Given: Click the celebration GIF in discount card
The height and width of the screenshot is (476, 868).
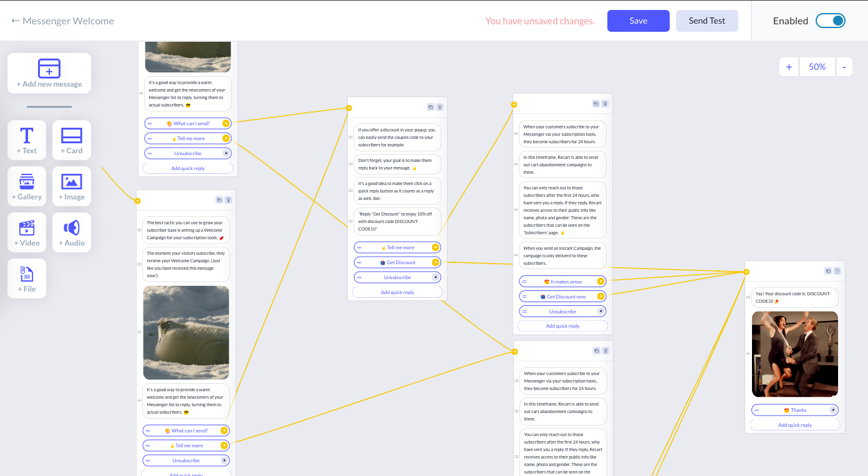Looking at the screenshot, I should click(794, 354).
